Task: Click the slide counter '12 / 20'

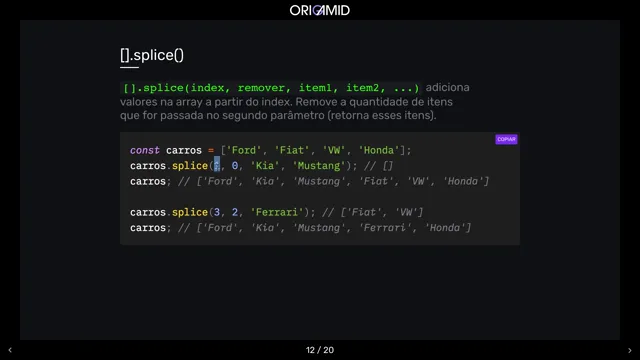Action: tap(320, 350)
